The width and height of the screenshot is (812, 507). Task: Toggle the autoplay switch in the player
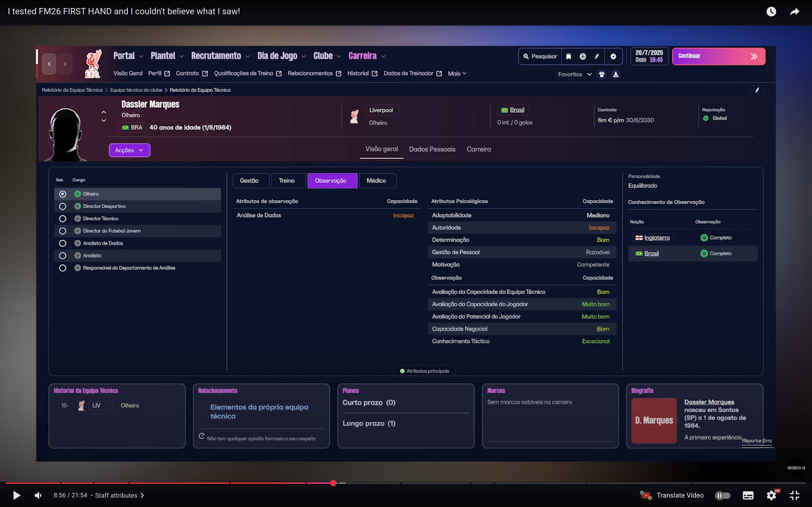(x=722, y=495)
